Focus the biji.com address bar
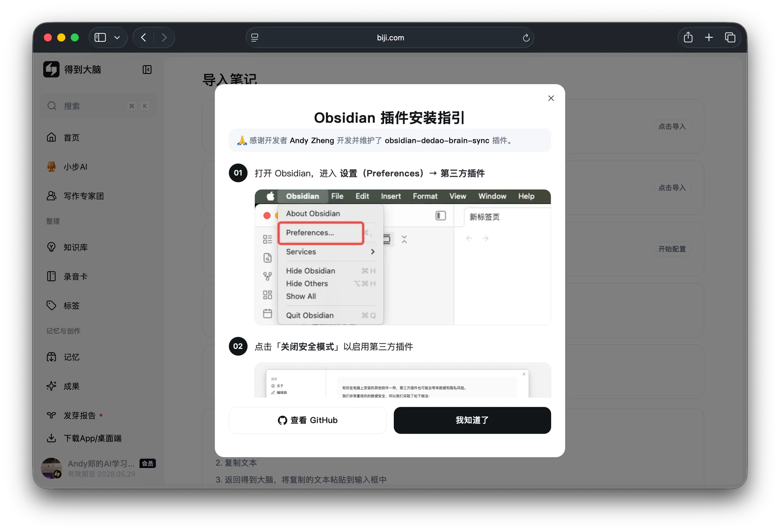Screen dimensions: 780x532 click(390, 37)
